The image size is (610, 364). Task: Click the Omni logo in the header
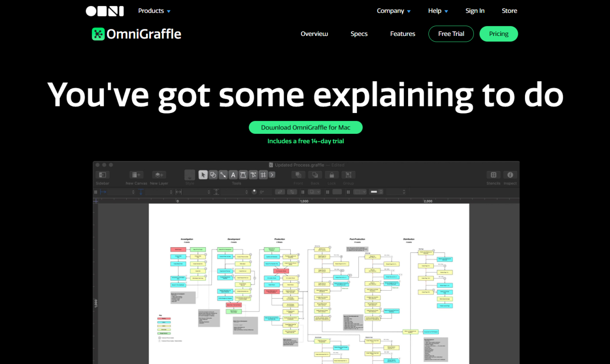point(105,11)
